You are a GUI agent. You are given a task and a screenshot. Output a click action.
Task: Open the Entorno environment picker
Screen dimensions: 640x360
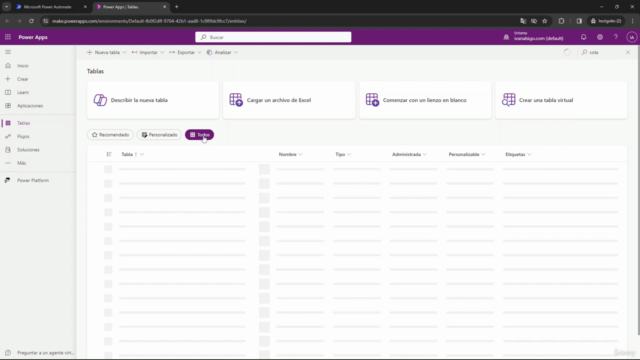click(534, 36)
